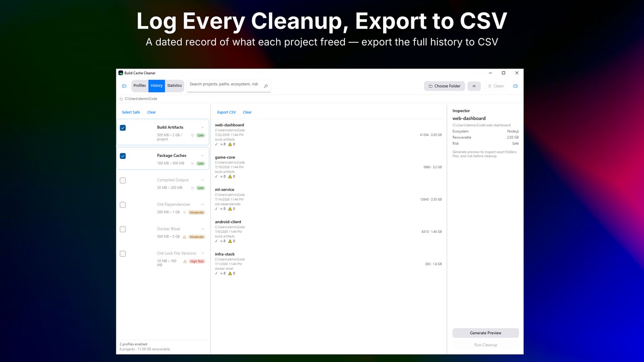The image size is (644, 362).
Task: Click the '12640 - 2.55 GB' size value
Action: click(x=431, y=200)
